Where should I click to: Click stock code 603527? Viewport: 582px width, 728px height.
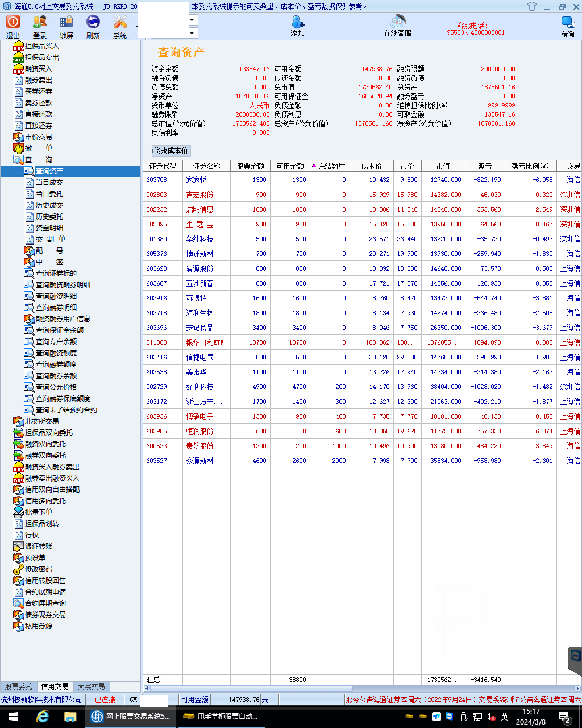click(157, 461)
